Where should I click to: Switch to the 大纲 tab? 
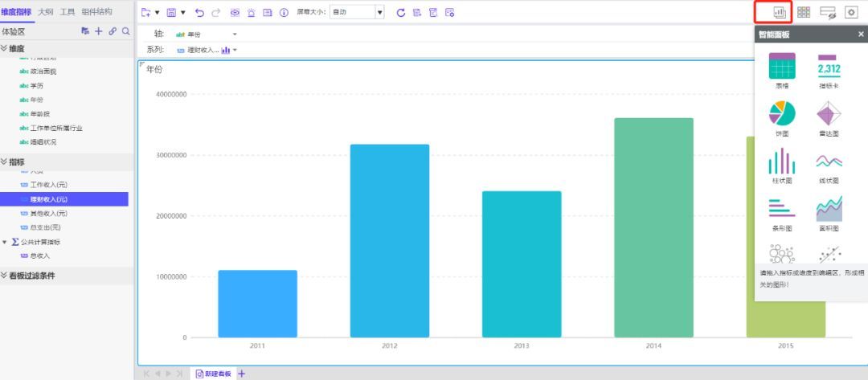[46, 11]
